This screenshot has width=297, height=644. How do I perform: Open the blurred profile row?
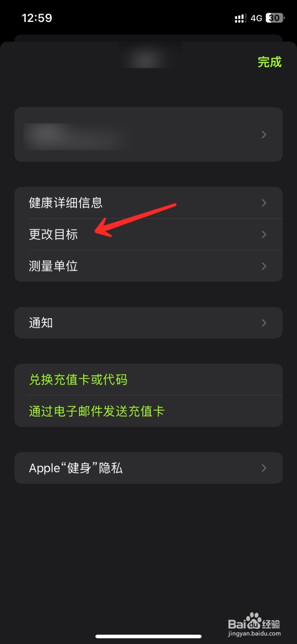pyautogui.click(x=148, y=134)
